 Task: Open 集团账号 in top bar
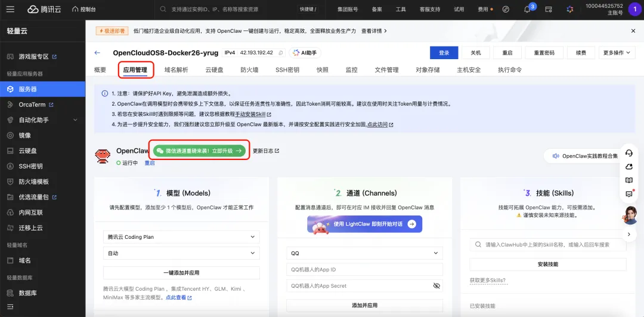point(348,9)
